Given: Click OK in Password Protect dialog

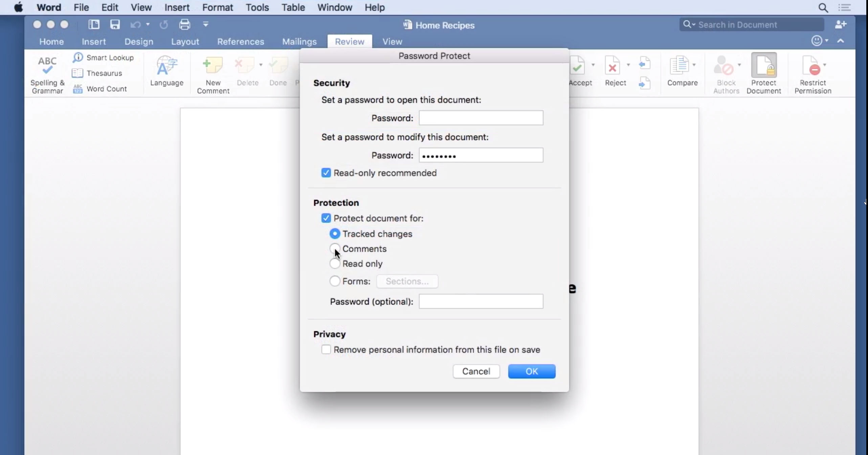Looking at the screenshot, I should click(x=532, y=371).
